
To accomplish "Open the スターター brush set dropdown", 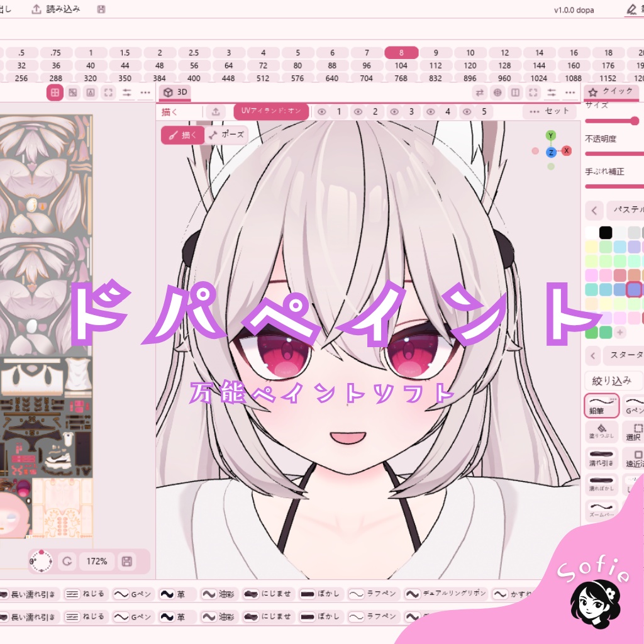I will [624, 355].
